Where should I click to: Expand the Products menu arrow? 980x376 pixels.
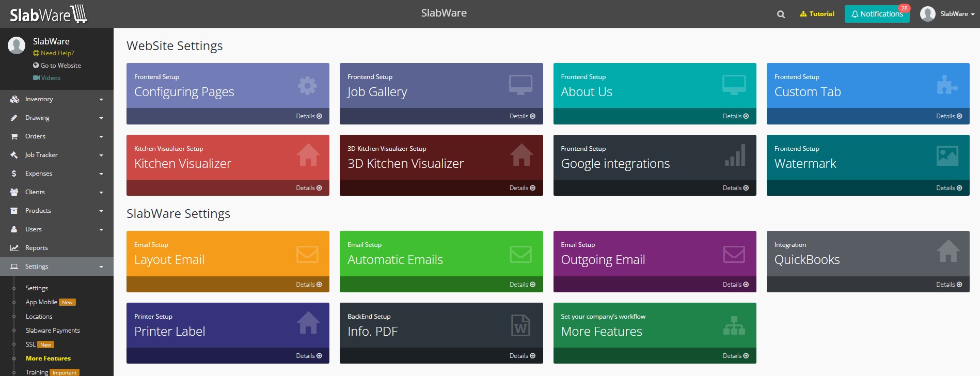coord(101,211)
